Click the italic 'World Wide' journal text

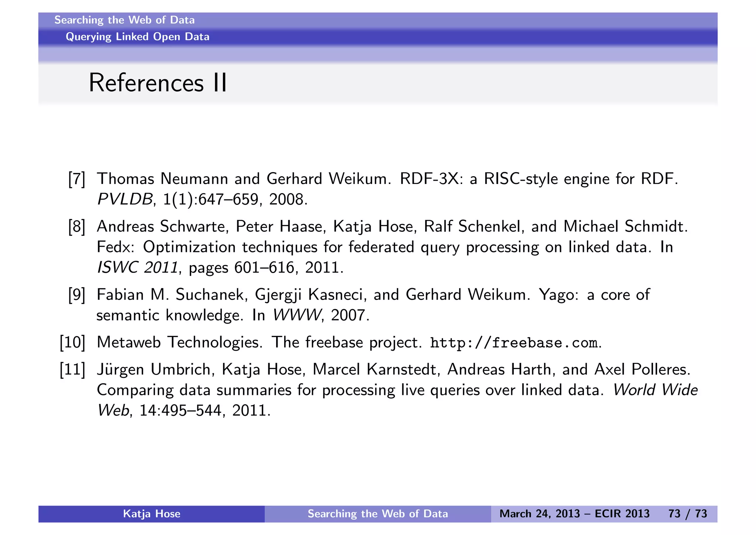[x=655, y=390]
